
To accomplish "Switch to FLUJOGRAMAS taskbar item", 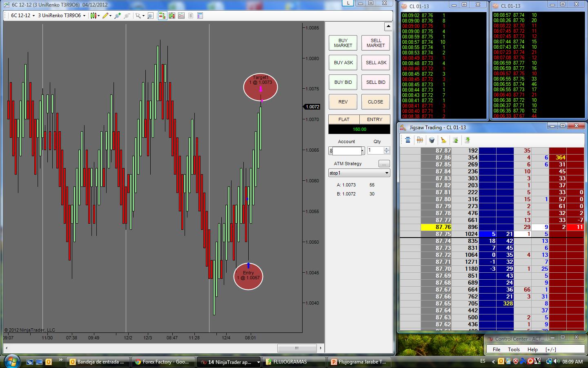I will tap(294, 362).
